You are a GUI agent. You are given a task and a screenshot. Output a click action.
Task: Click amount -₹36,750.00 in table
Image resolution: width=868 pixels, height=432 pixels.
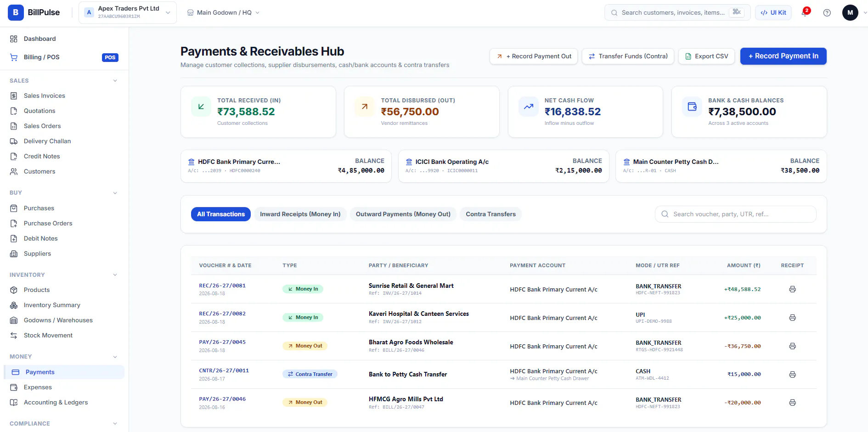743,347
